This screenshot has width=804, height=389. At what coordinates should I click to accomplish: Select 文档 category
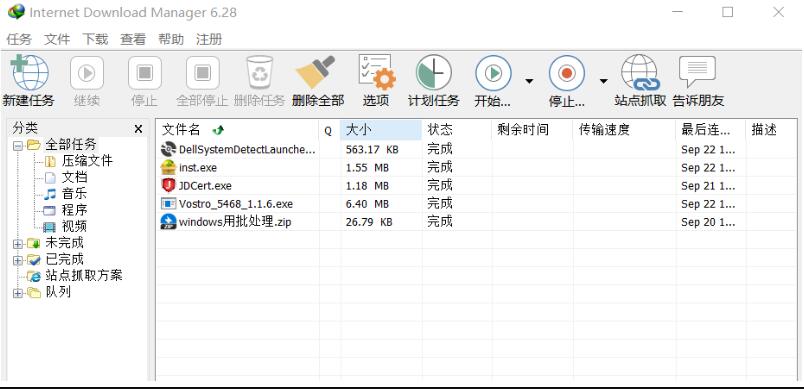74,177
